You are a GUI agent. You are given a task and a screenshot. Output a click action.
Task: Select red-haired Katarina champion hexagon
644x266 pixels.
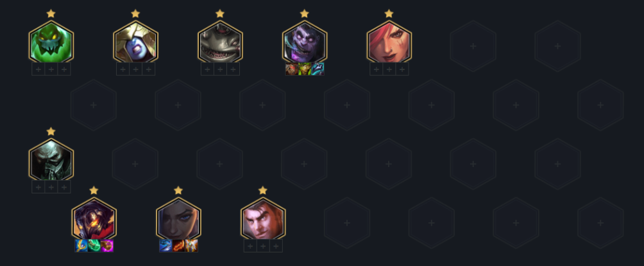389,43
